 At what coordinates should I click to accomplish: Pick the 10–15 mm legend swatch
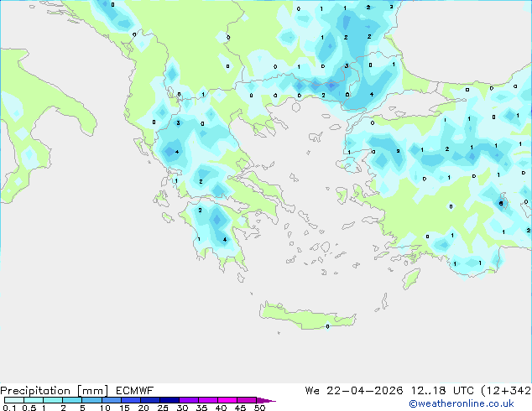(112, 400)
